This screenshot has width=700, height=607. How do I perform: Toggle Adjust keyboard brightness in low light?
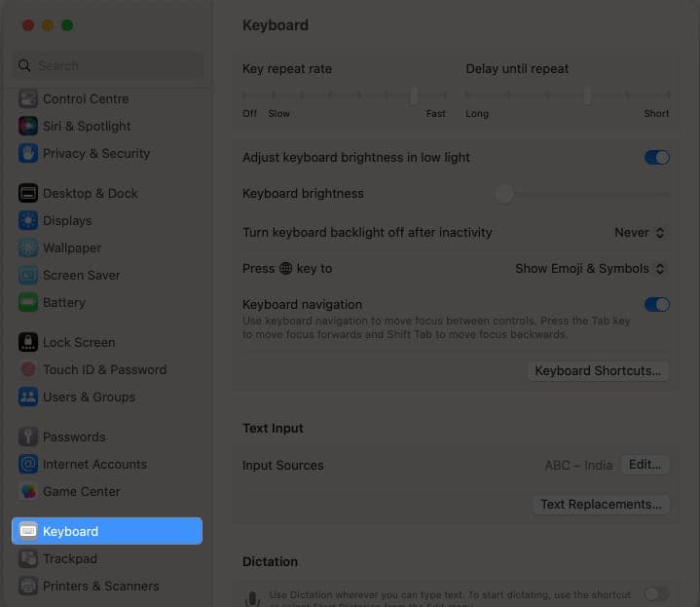[x=657, y=157]
